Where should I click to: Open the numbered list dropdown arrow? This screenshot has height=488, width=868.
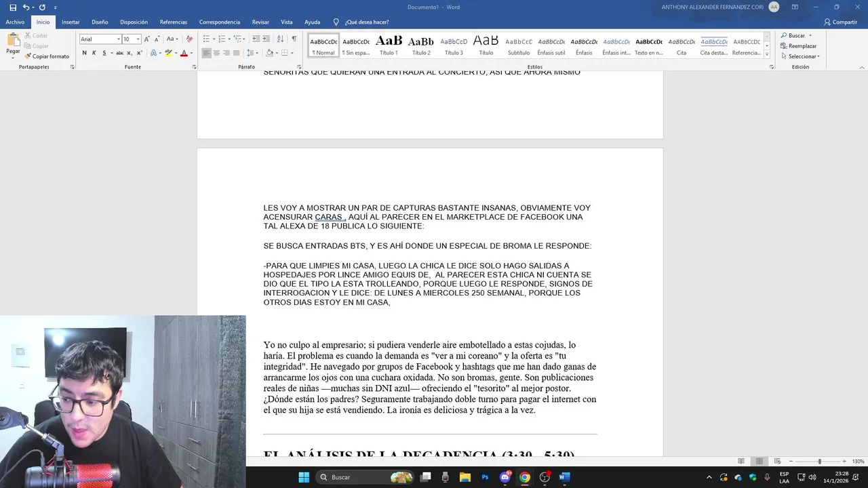pos(229,39)
